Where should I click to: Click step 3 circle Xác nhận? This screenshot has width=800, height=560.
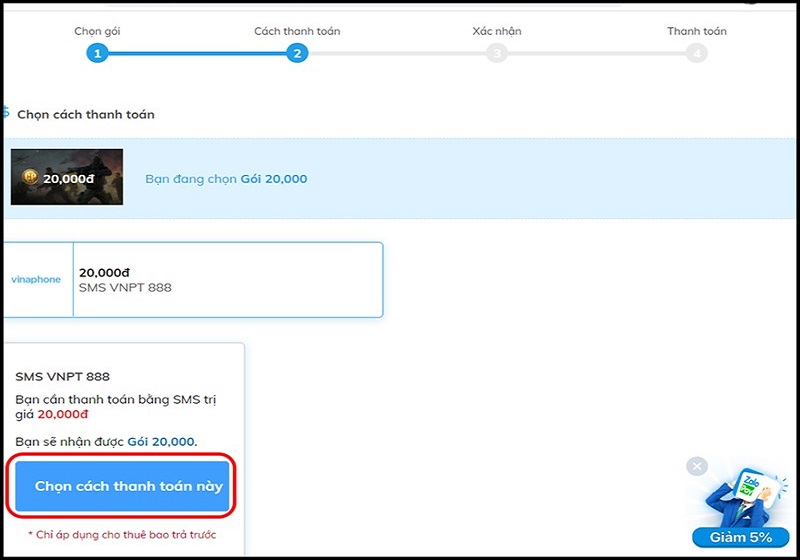(x=496, y=53)
